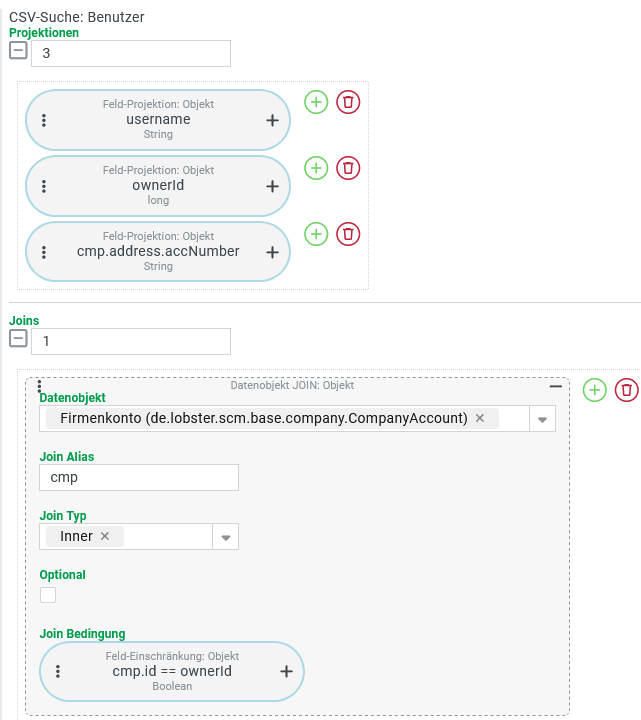Remove the Firmenkonto selection with its x

click(x=480, y=419)
